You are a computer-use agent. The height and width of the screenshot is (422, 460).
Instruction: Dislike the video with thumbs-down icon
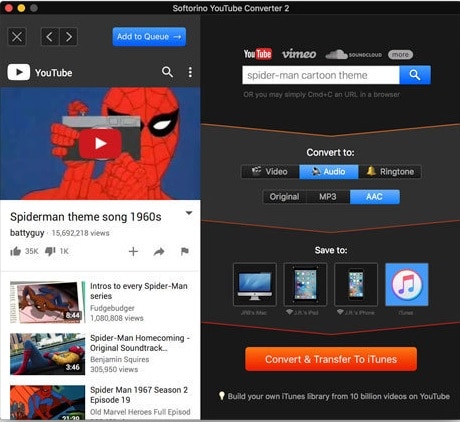pyautogui.click(x=50, y=251)
